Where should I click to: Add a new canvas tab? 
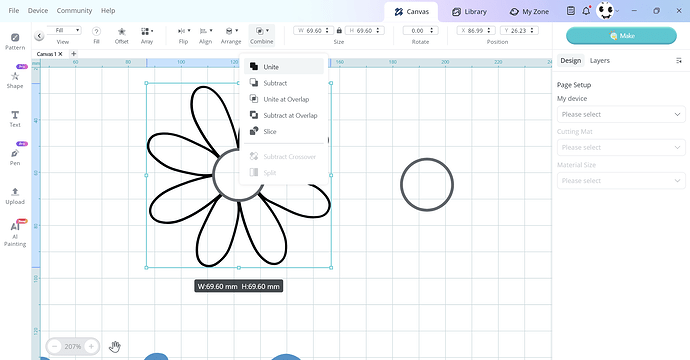73,54
